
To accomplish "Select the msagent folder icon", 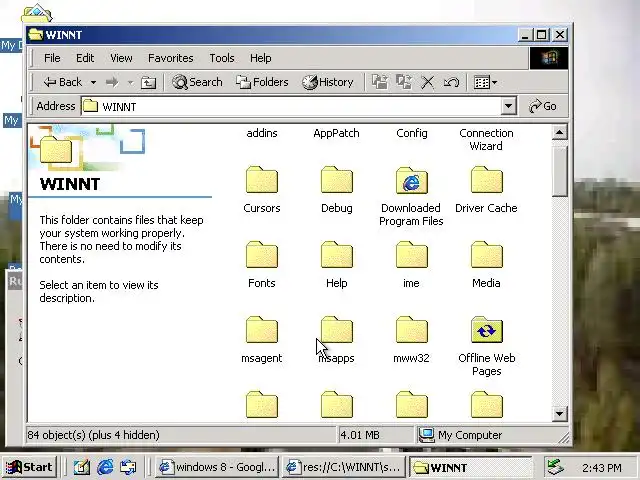I will coord(262,330).
